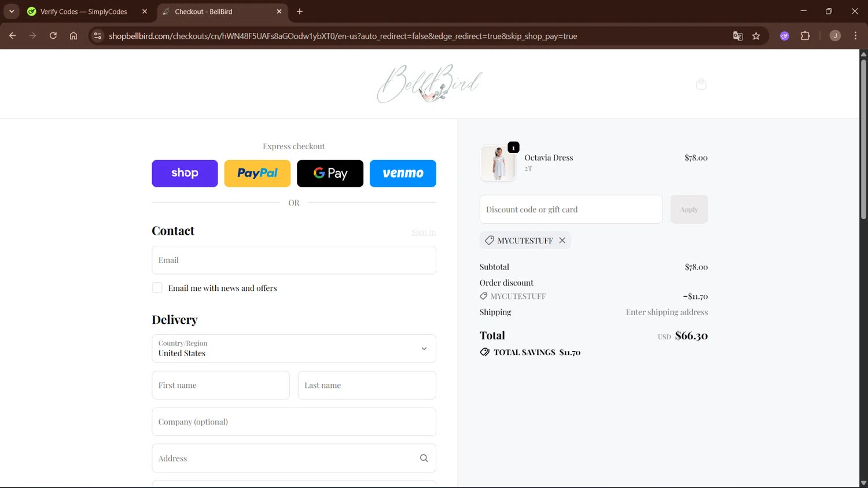
Task: Focus the Email input field
Action: click(294, 260)
